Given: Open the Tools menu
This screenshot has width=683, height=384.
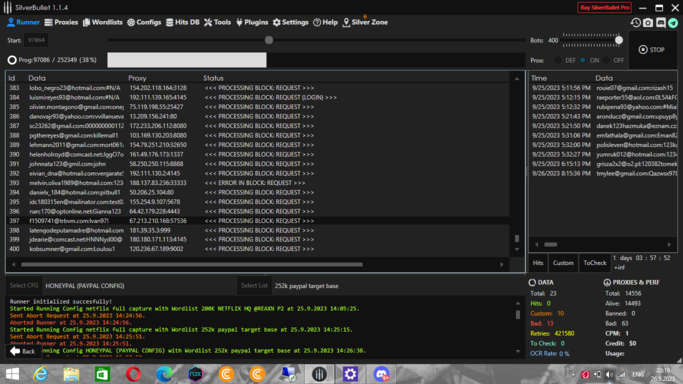Looking at the screenshot, I should coord(217,22).
